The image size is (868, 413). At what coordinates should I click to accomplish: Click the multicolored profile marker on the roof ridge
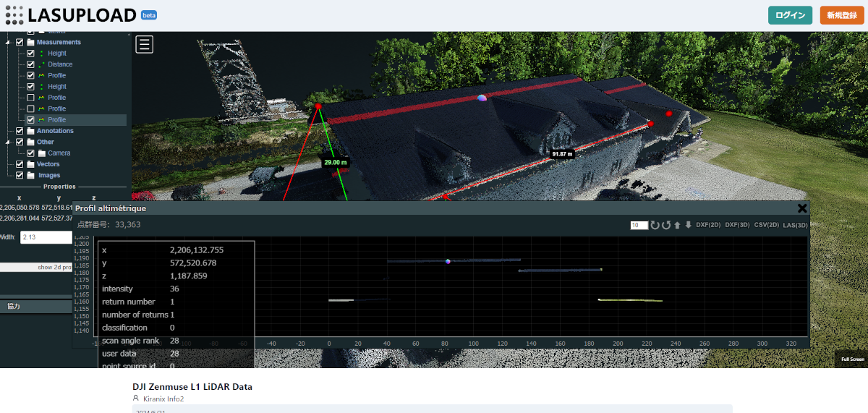coord(482,97)
